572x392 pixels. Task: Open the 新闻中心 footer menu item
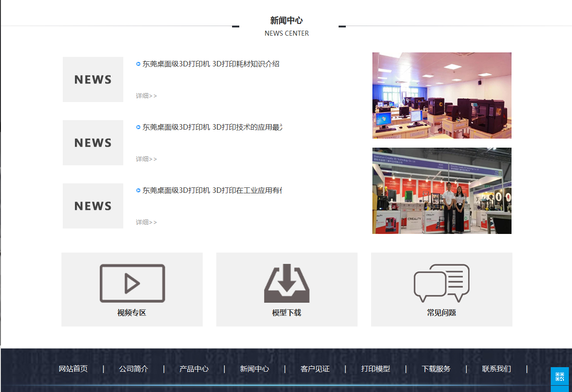(254, 369)
